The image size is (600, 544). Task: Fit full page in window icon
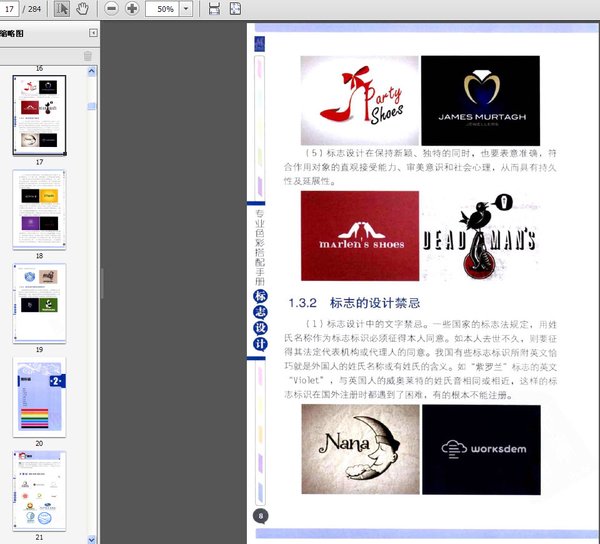(x=235, y=8)
